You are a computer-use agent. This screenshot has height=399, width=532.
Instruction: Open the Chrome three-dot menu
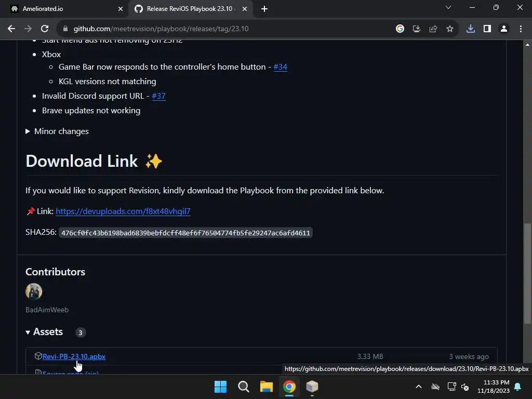pyautogui.click(x=521, y=29)
